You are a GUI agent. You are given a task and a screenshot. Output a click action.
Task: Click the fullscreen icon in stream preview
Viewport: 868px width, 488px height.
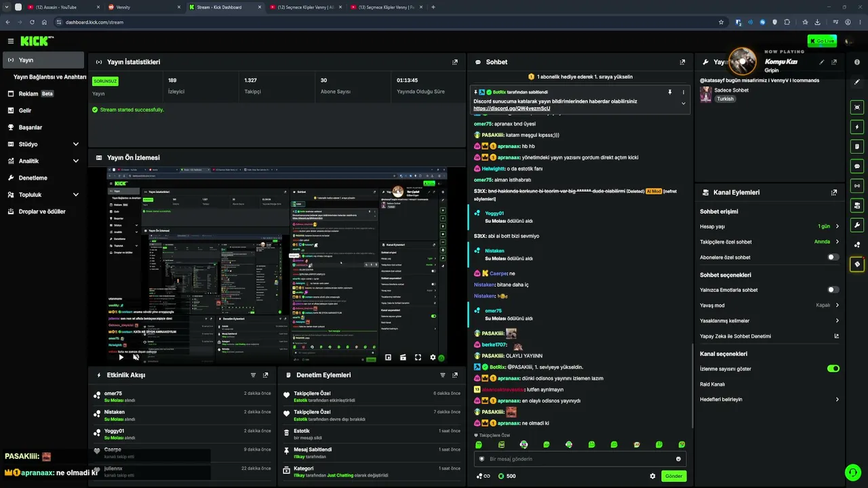418,357
